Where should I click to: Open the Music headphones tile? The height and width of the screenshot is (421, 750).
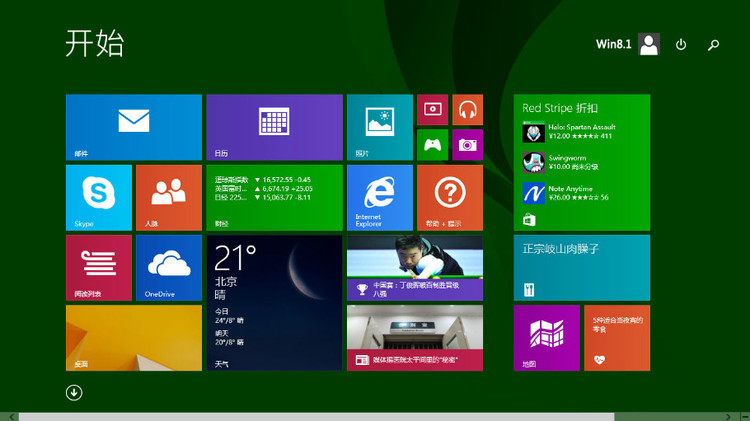[x=467, y=110]
